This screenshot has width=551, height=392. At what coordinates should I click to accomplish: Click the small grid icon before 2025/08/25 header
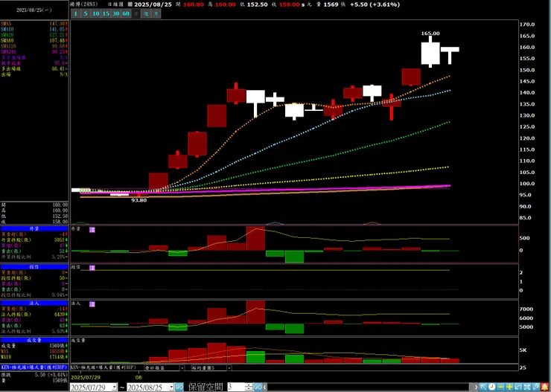tap(130, 4)
